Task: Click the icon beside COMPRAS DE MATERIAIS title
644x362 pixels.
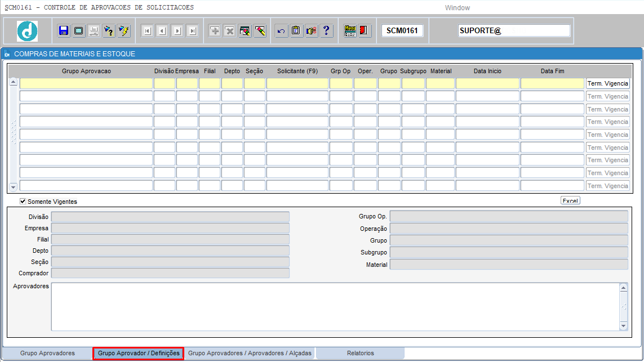Action: coord(7,54)
